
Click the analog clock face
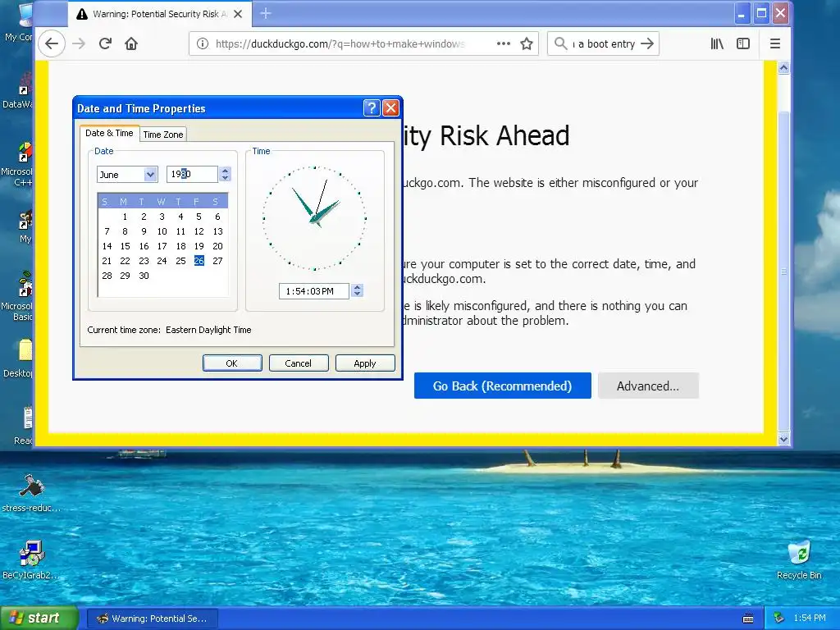(314, 218)
